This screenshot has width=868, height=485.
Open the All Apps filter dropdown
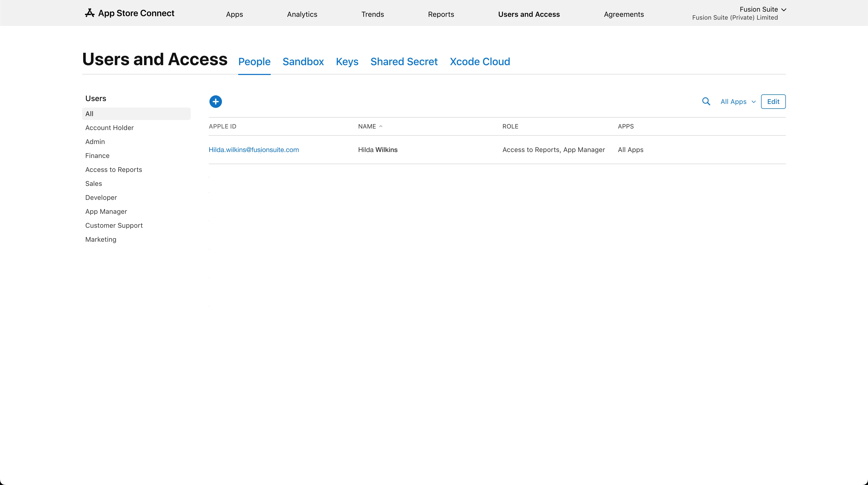738,102
